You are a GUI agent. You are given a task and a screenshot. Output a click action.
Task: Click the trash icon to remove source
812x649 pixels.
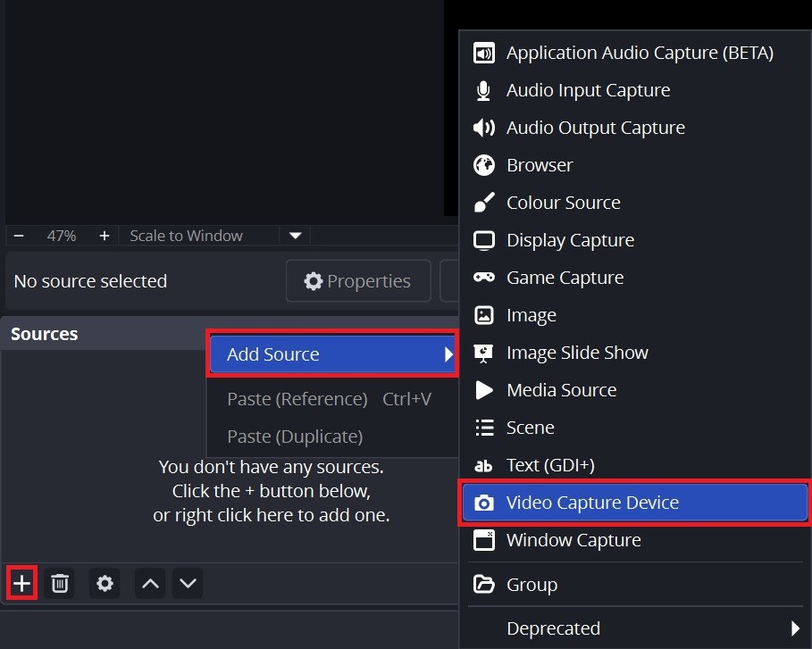[60, 584]
